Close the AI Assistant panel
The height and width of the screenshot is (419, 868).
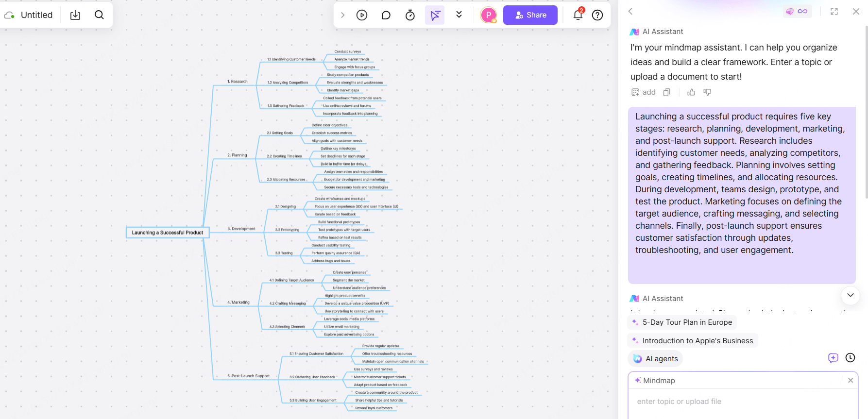coord(856,11)
